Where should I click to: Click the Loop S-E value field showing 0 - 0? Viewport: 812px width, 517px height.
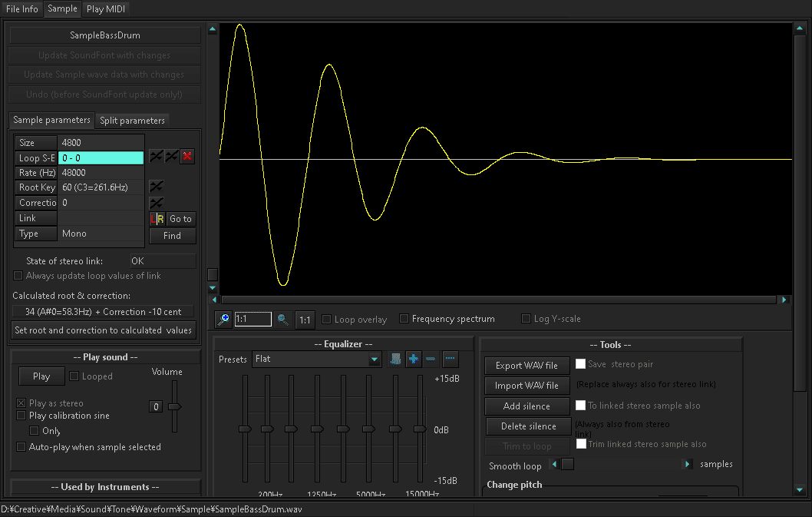101,157
